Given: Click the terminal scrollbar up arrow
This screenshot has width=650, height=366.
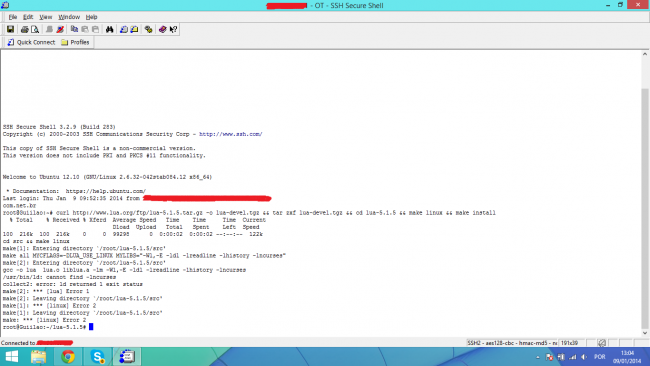Looking at the screenshot, I should pyautogui.click(x=645, y=54).
